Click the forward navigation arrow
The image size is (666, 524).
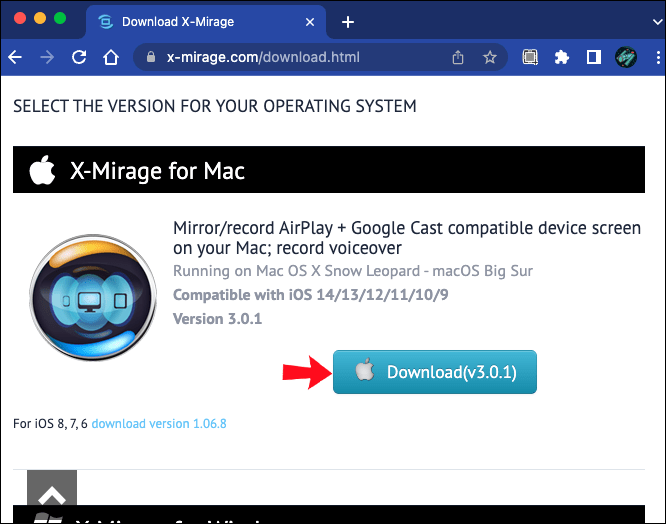tap(47, 57)
